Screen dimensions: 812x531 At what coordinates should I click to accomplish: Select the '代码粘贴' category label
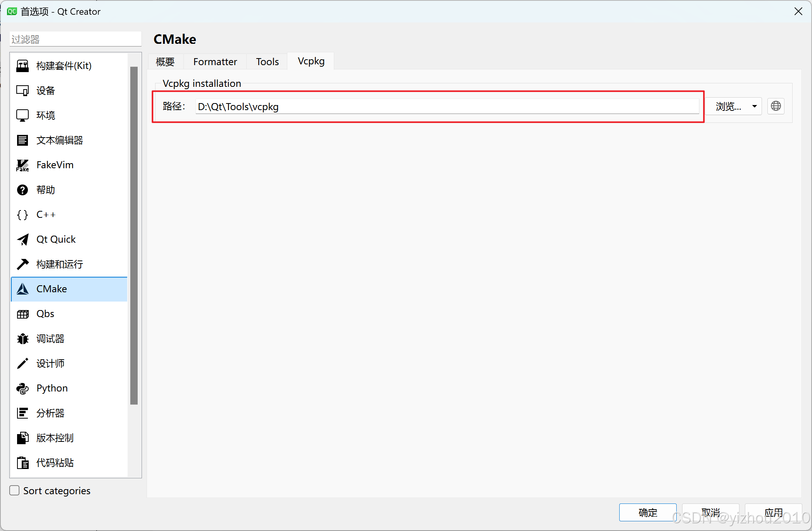coord(55,463)
